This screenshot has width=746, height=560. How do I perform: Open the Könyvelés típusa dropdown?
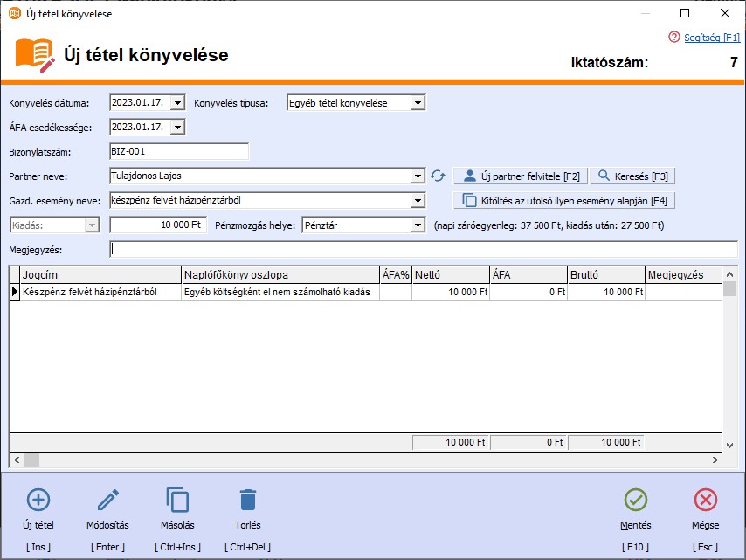(x=419, y=101)
